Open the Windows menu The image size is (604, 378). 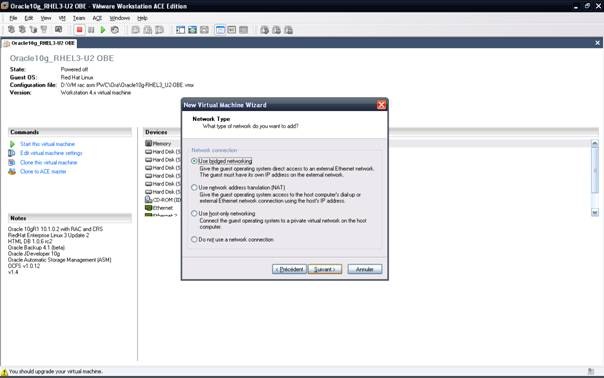point(119,18)
